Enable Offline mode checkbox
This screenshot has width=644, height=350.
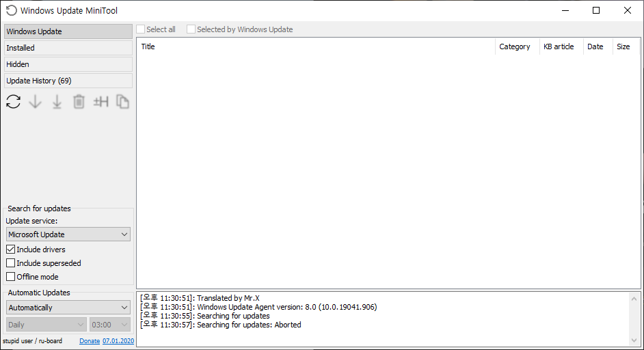[11, 276]
